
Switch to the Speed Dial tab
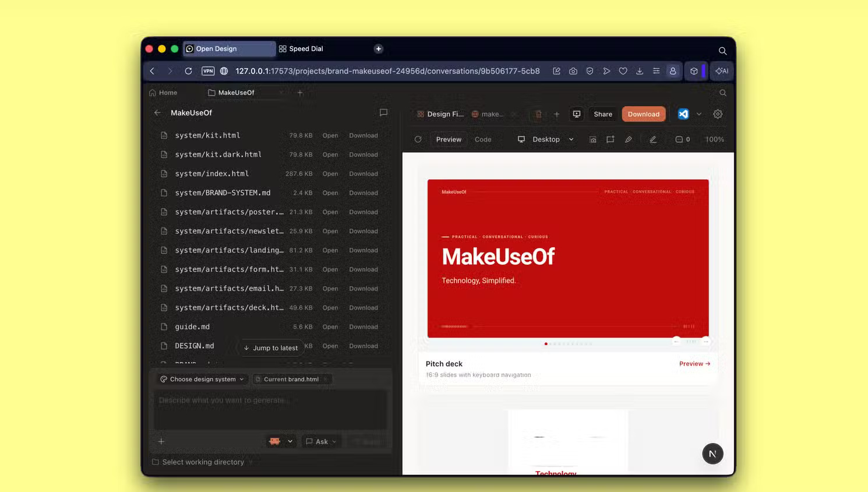pyautogui.click(x=306, y=49)
